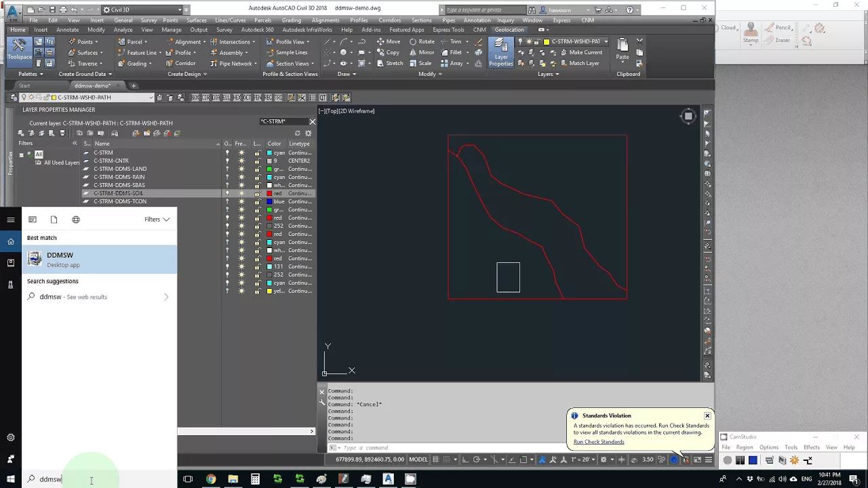Switch to the Analyze ribbon tab
The height and width of the screenshot is (488, 868).
click(123, 30)
